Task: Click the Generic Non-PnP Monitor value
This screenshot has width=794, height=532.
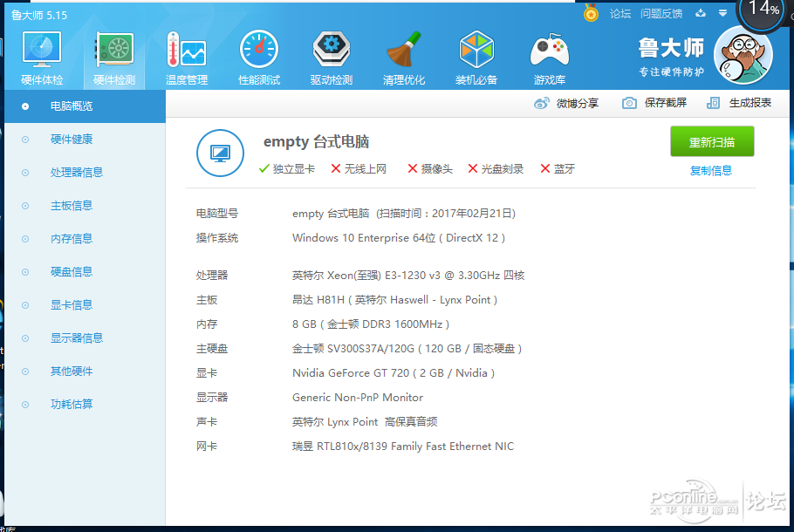Action: tap(358, 398)
